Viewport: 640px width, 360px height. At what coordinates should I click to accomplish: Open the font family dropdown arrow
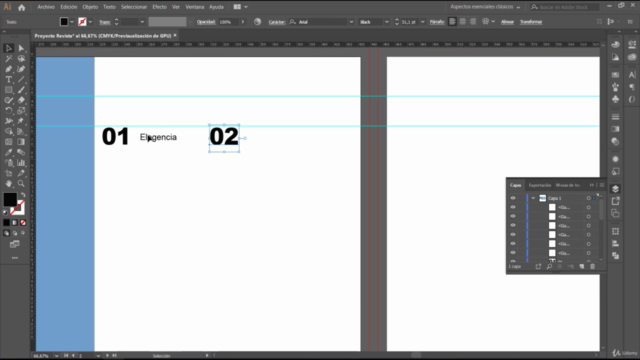351,22
